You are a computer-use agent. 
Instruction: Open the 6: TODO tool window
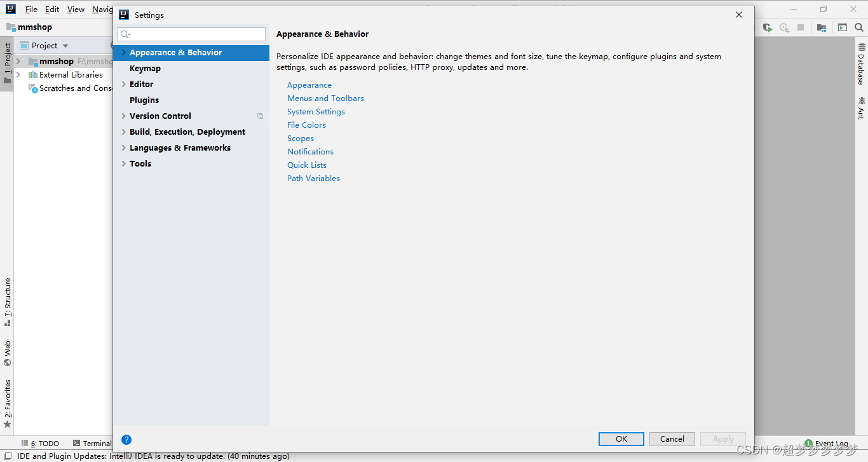pos(40,444)
